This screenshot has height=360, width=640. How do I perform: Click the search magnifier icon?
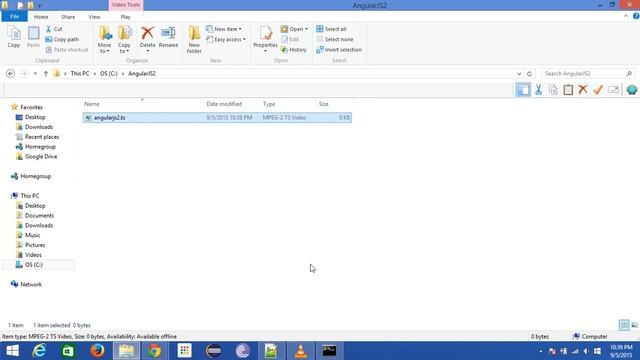point(629,73)
